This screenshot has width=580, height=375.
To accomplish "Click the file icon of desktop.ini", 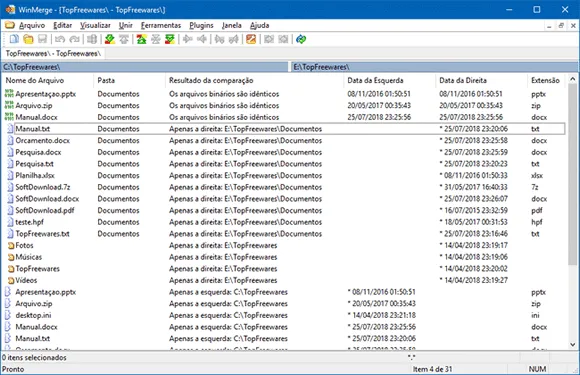I will 8,315.
